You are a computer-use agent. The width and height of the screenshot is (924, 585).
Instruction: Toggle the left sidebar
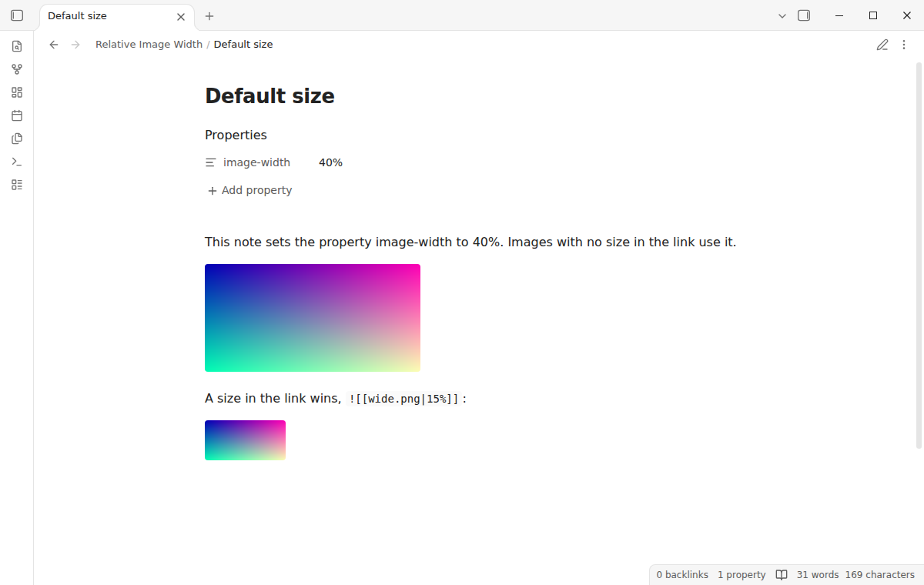coord(17,15)
